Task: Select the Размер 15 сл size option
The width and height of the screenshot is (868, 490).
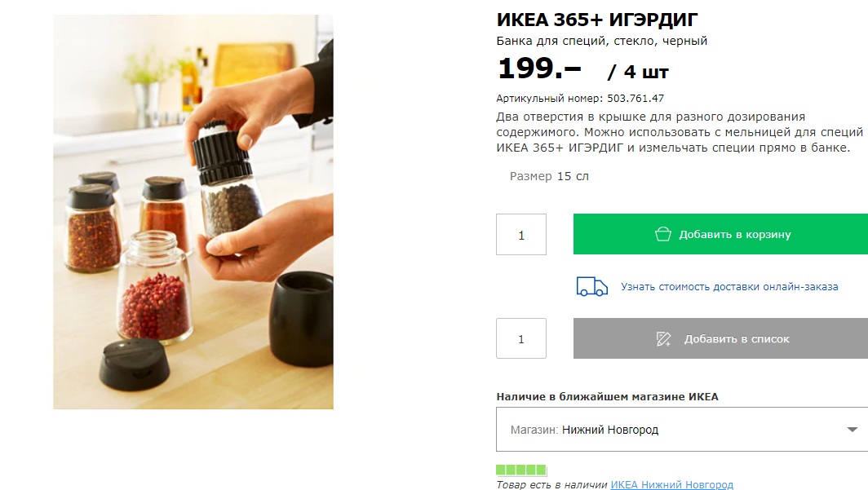Action: [549, 176]
